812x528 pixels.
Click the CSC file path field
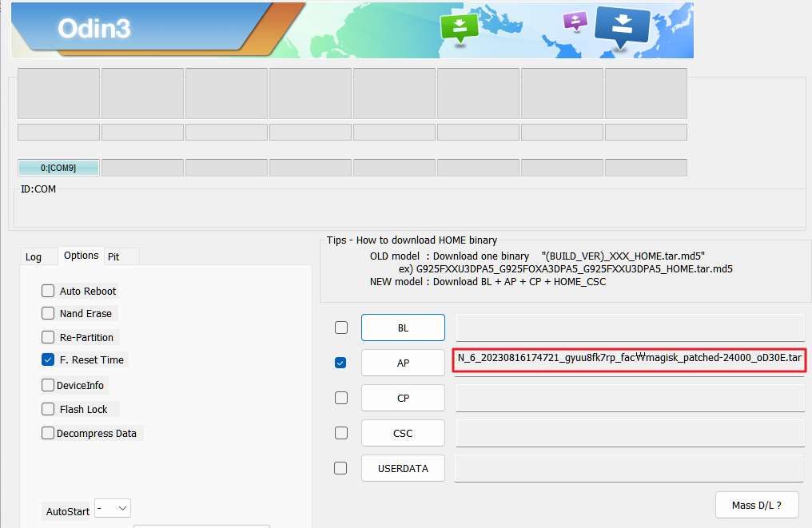tap(631, 433)
